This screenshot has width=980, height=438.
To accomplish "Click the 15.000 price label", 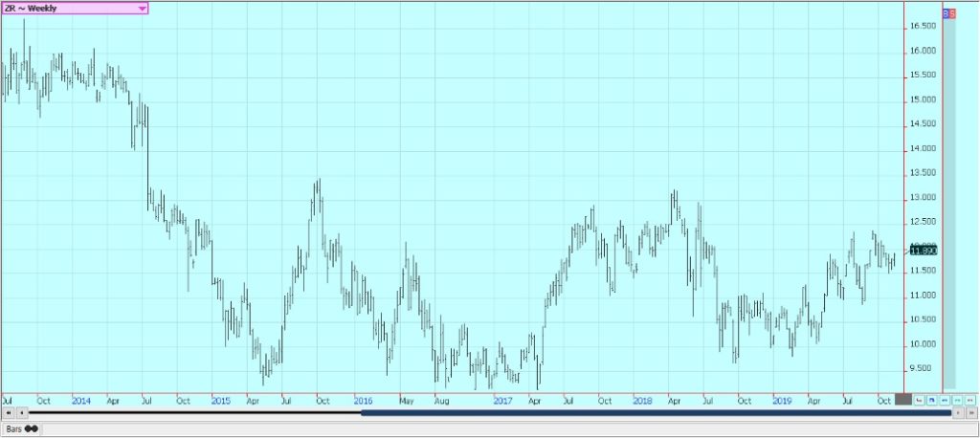I will pyautogui.click(x=923, y=99).
